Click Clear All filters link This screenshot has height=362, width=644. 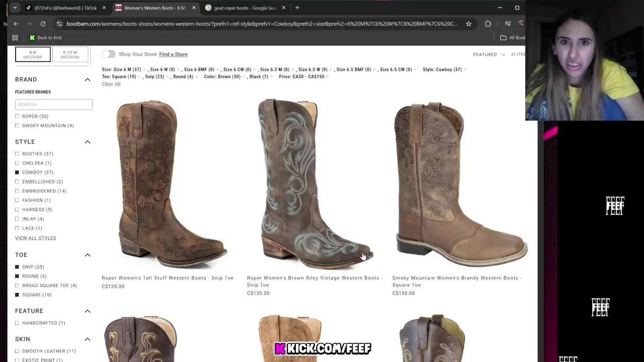point(111,84)
